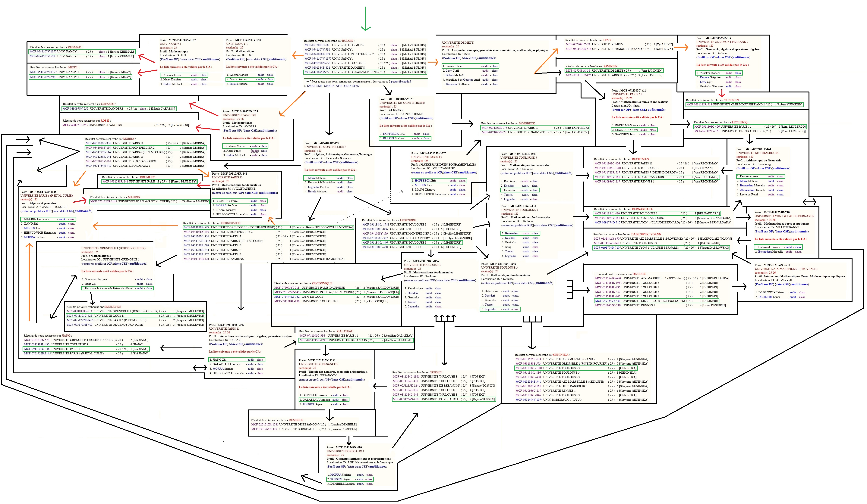Viewport: 867px width, 504px height.
Task: Click the red arrow pointing to YUNCKEN results
Action: (x=722, y=93)
